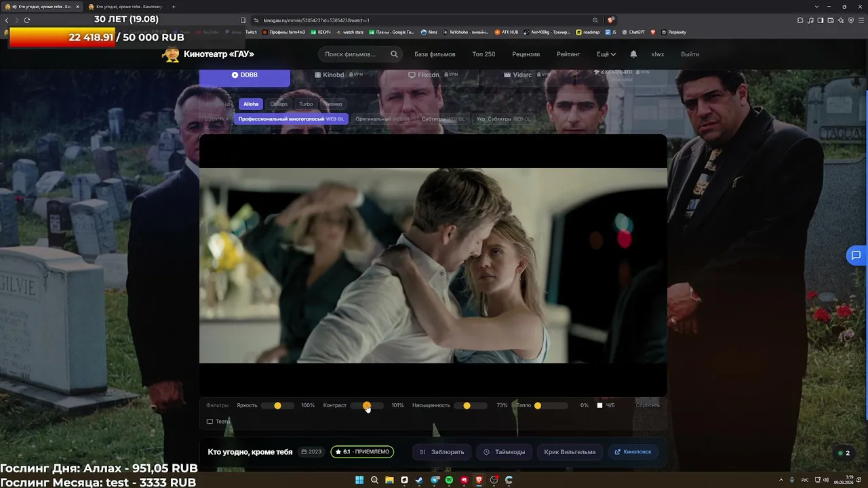
Task: Select the Turbo source
Action: pos(306,104)
